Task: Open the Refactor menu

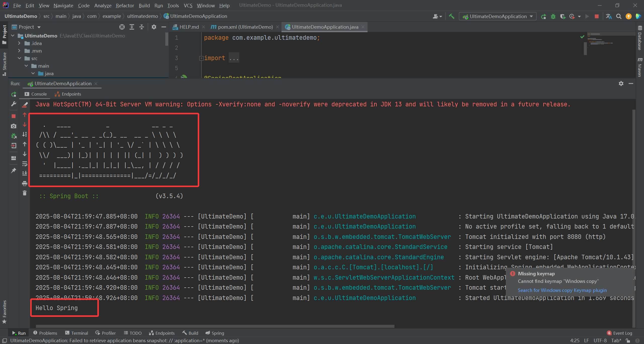Action: pos(125,5)
